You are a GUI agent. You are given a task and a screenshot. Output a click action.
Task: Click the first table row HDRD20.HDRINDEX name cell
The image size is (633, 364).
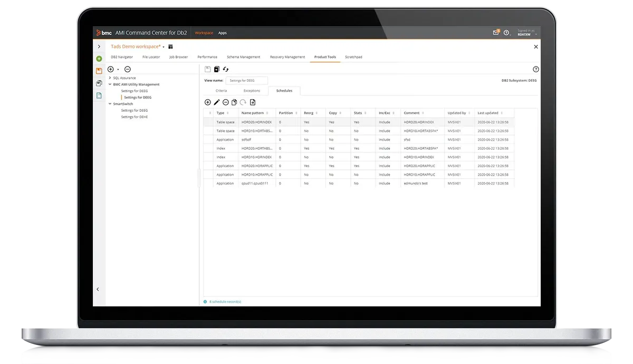tap(257, 122)
